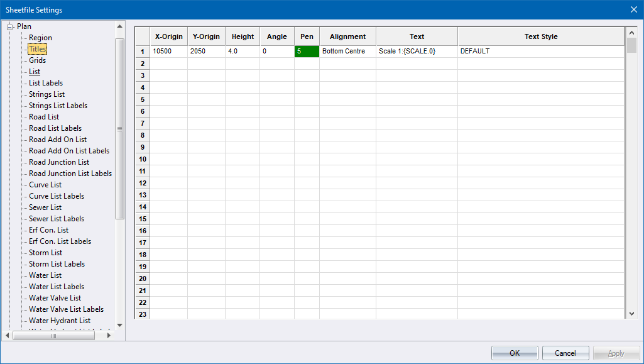Select row 2 header in grid
The height and width of the screenshot is (364, 644).
143,63
